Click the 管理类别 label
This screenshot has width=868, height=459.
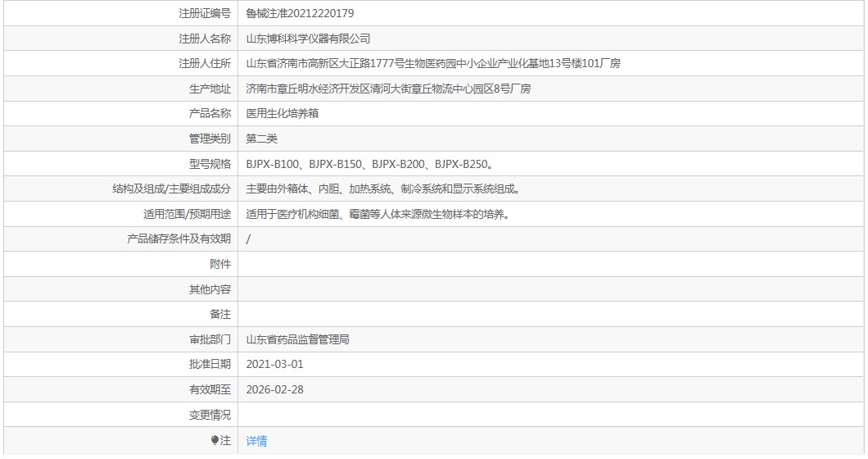tap(210, 139)
